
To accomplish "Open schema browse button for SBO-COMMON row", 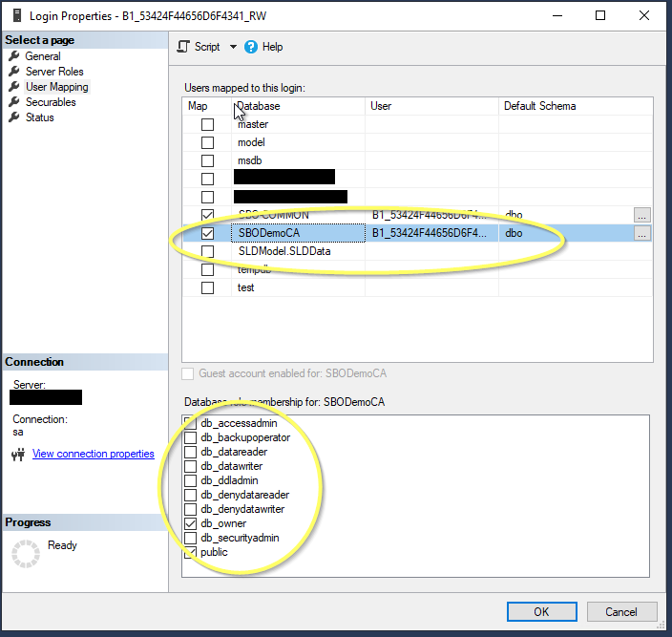I will 642,215.
